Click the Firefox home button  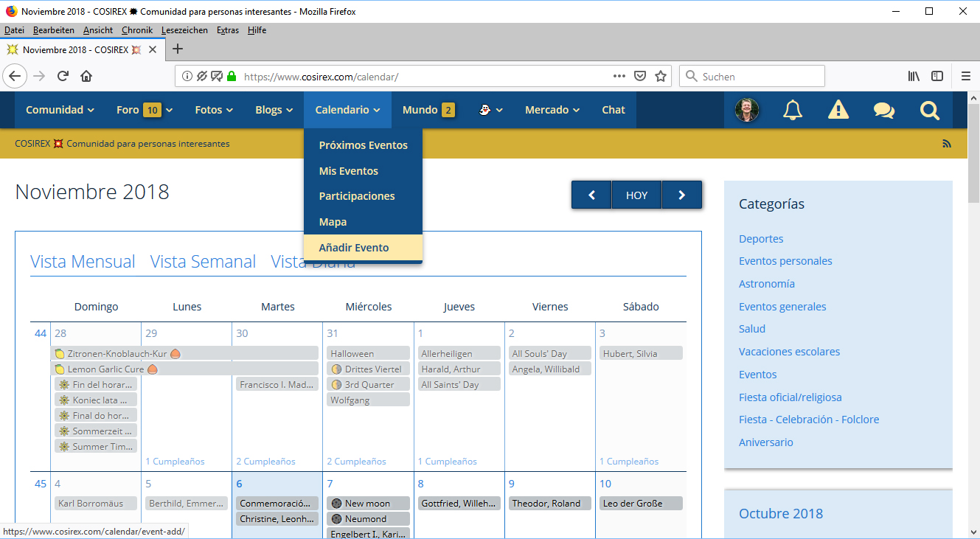point(86,76)
